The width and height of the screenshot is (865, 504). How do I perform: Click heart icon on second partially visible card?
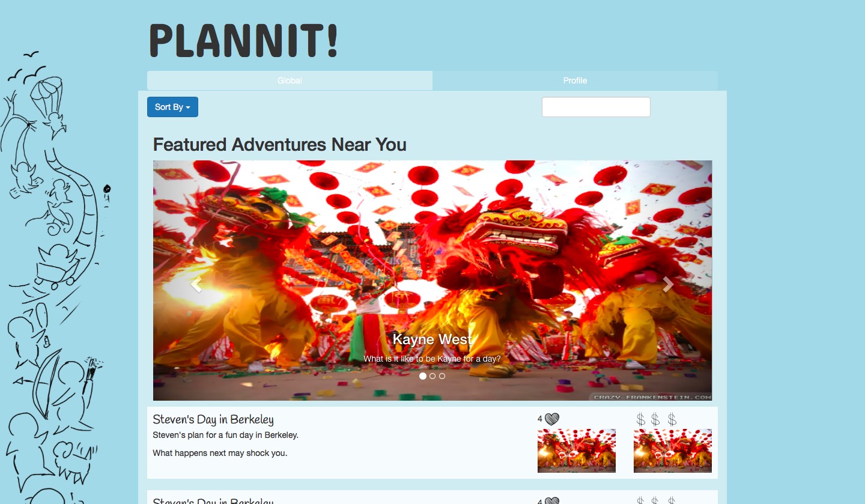pyautogui.click(x=551, y=500)
